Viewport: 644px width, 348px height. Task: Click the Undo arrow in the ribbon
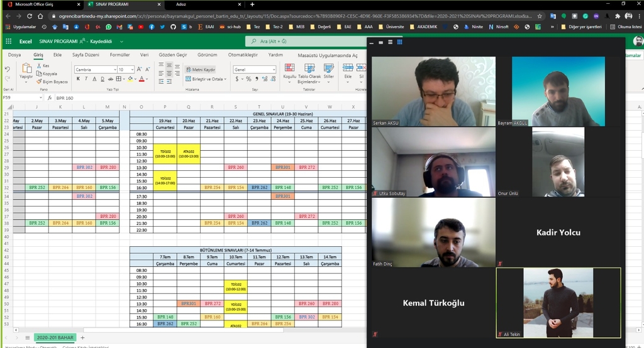[x=7, y=68]
